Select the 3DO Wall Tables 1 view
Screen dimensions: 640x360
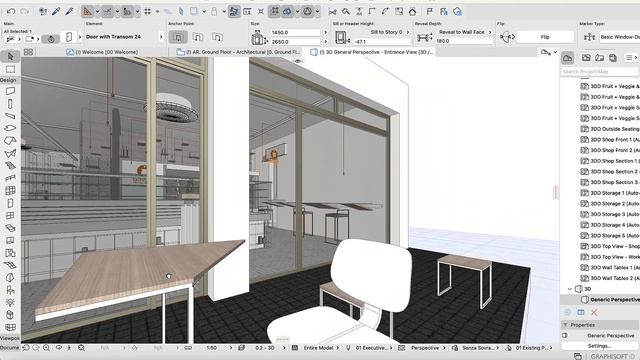pos(610,267)
